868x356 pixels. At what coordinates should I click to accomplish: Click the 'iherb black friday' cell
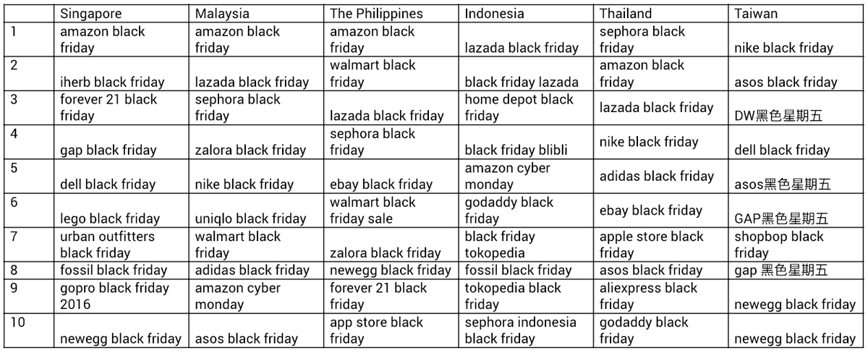tap(123, 74)
